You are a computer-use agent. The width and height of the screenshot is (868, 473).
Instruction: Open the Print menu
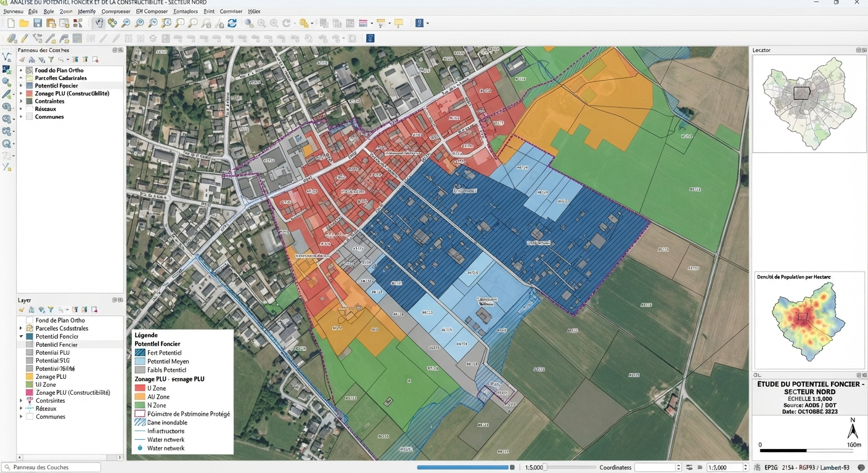(209, 11)
